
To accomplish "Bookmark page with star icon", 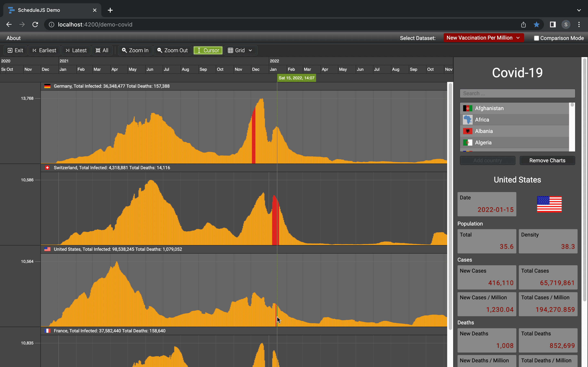I will (537, 24).
